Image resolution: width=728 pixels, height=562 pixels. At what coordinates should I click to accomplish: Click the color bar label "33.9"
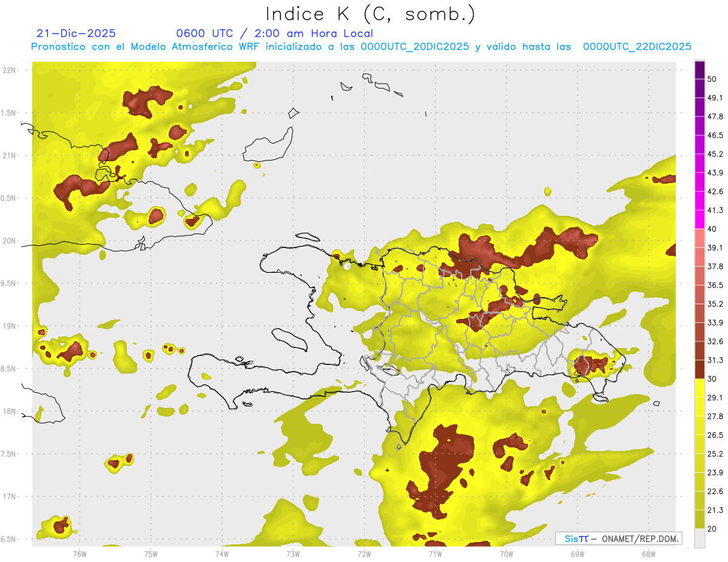[715, 323]
